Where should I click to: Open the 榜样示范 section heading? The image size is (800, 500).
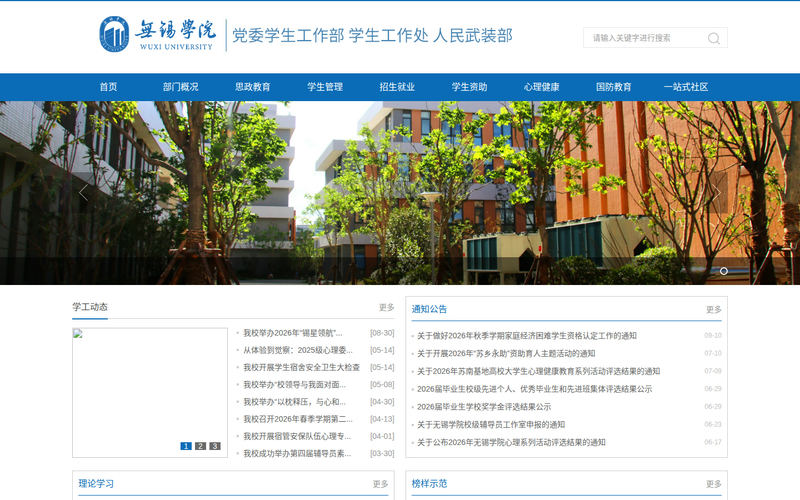pos(429,483)
